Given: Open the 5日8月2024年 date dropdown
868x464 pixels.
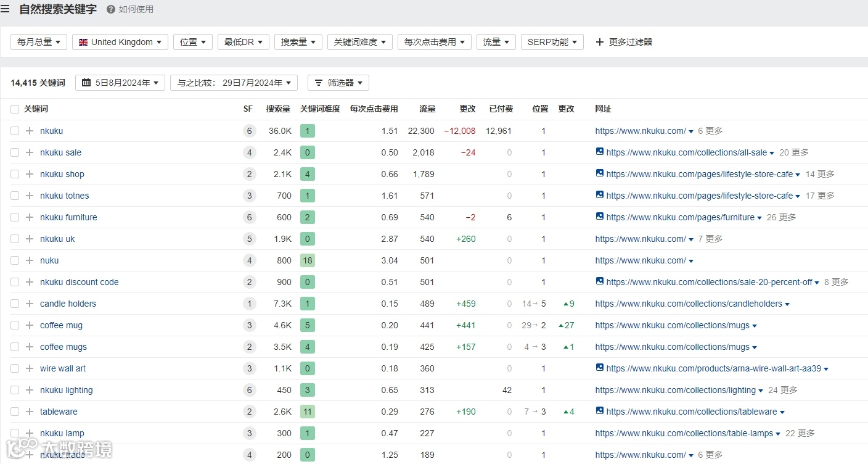Looking at the screenshot, I should coord(120,83).
